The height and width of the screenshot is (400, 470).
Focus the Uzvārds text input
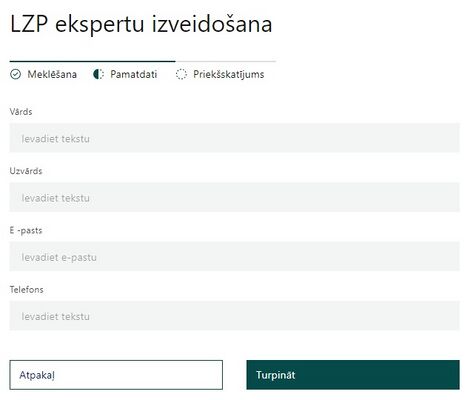click(234, 197)
